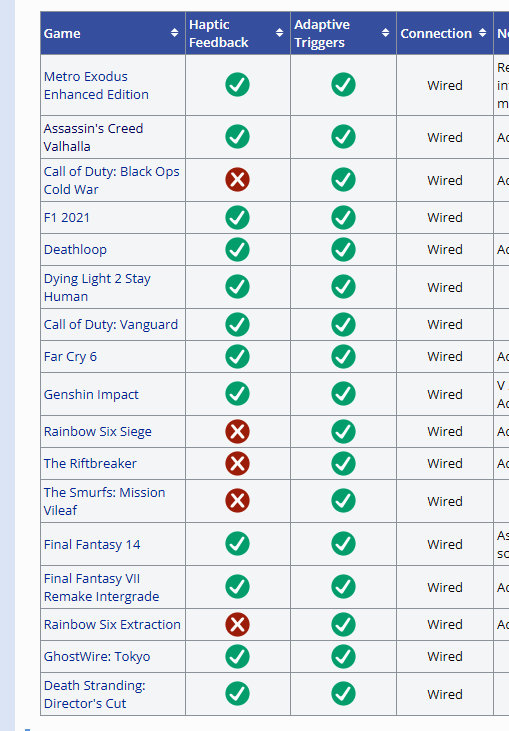
Task: Click the red X for Rainbow Six Siege haptics
Action: pos(237,431)
